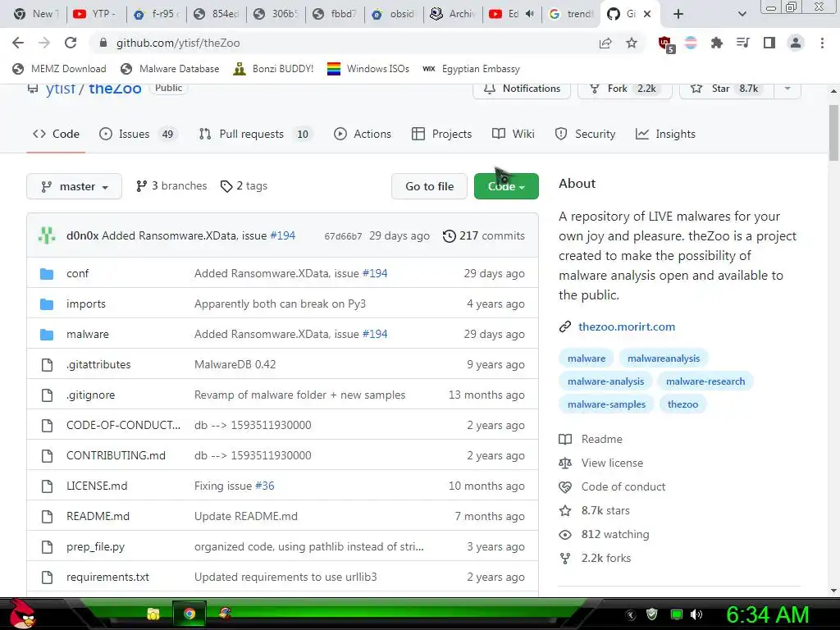Open the Chrome three-dot menu
Image resolution: width=840 pixels, height=630 pixels.
click(822, 43)
